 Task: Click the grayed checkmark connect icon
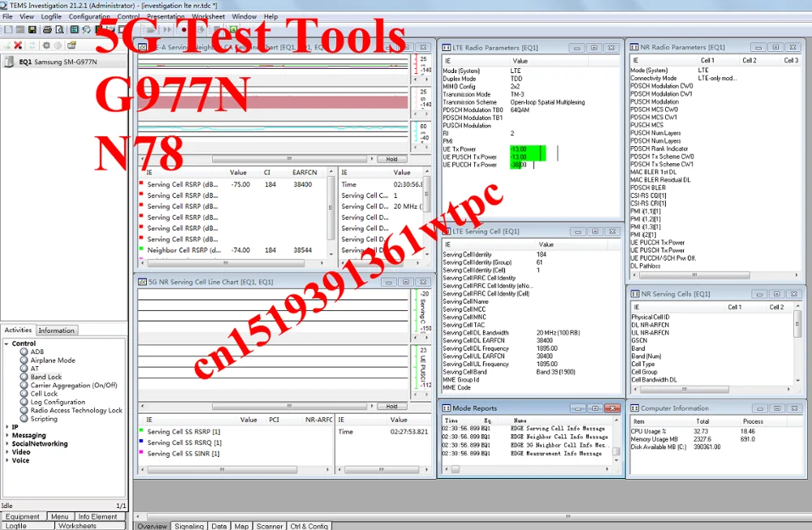click(x=6, y=45)
